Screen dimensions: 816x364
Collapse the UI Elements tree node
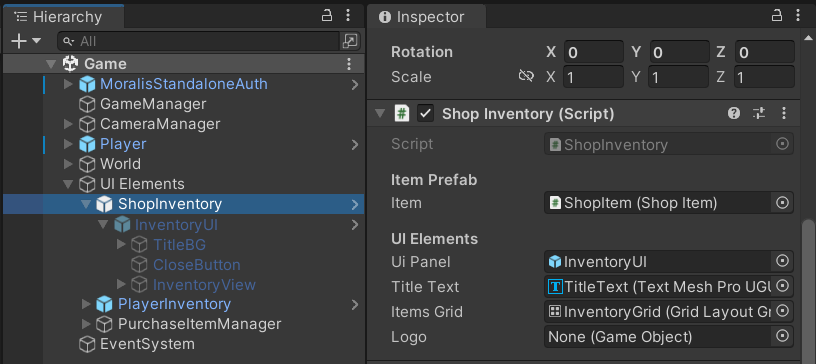coord(68,184)
